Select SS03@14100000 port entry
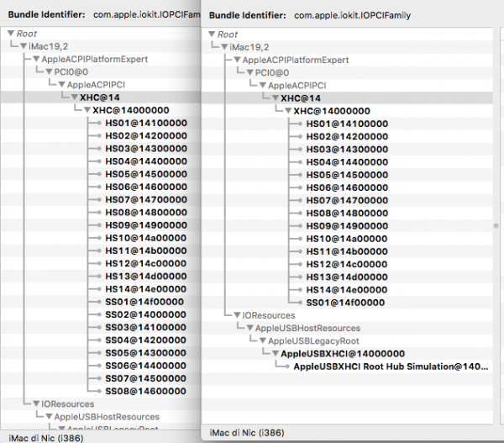The height and width of the screenshot is (443, 504). (145, 327)
